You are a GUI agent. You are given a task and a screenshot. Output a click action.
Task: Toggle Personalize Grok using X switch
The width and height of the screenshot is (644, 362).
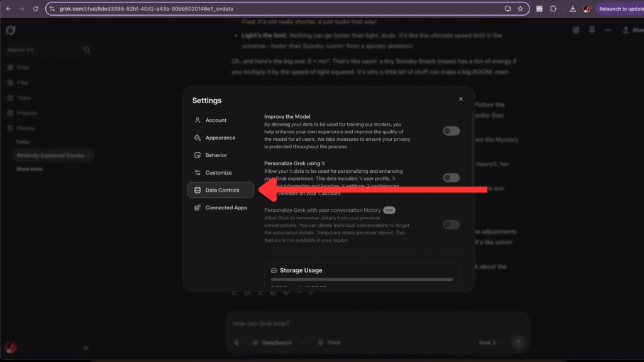(x=451, y=178)
